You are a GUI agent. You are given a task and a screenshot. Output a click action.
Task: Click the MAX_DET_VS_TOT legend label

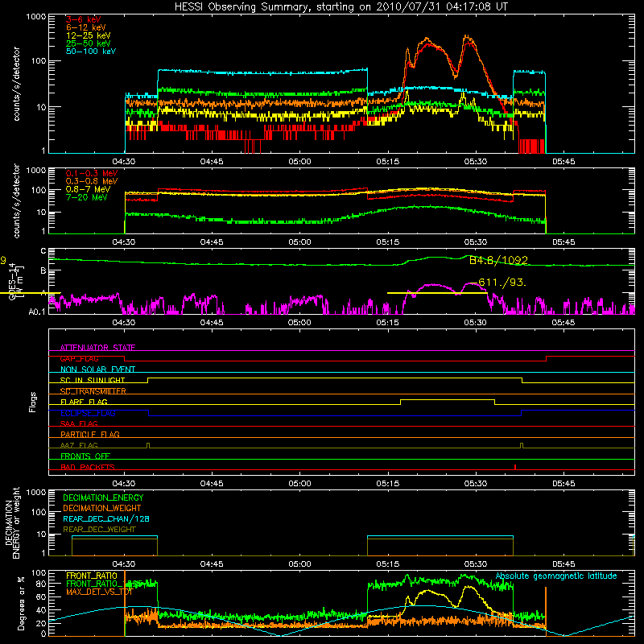click(x=99, y=592)
